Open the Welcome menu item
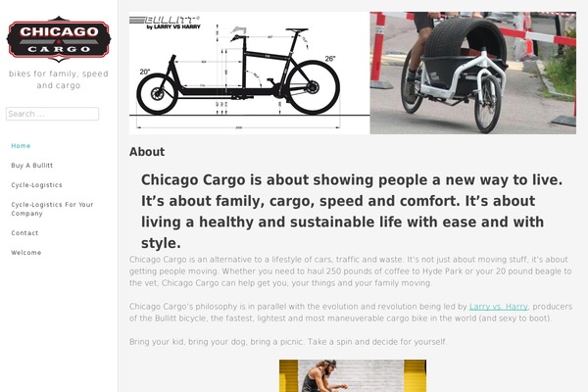Image resolution: width=588 pixels, height=392 pixels. (x=26, y=253)
